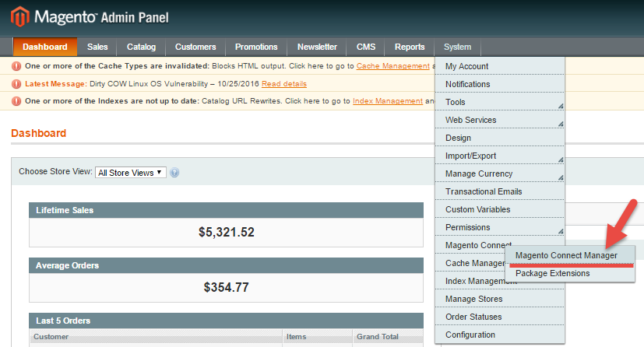
Task: Choose Notifications from System menu
Action: [x=499, y=84]
